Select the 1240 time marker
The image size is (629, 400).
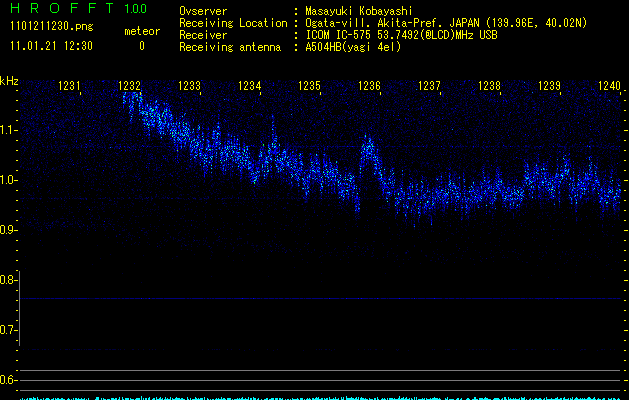pyautogui.click(x=609, y=87)
